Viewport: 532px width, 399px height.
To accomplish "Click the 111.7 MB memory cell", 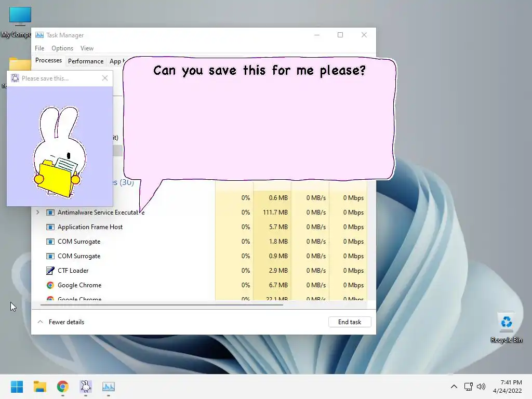I will coord(272,212).
